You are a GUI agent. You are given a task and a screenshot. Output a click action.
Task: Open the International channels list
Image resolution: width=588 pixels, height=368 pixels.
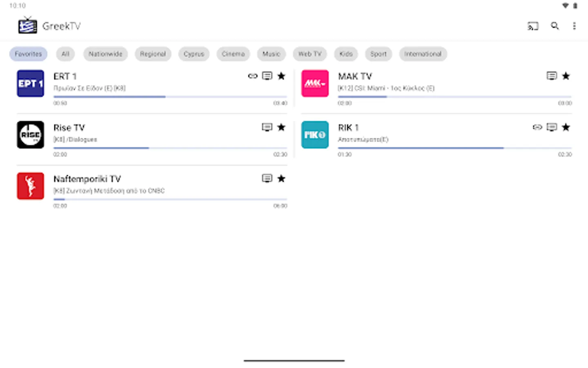[x=423, y=54]
